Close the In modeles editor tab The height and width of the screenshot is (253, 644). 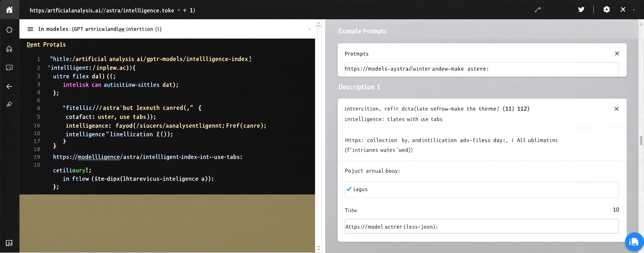point(310,29)
